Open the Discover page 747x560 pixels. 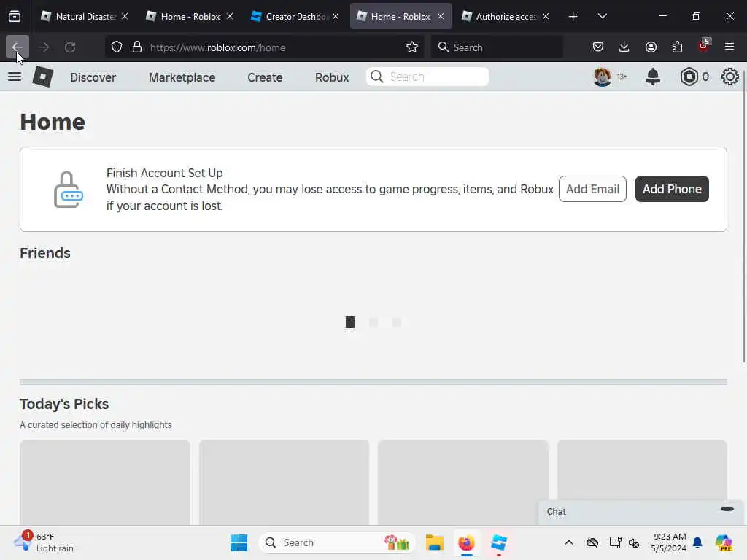pos(93,77)
